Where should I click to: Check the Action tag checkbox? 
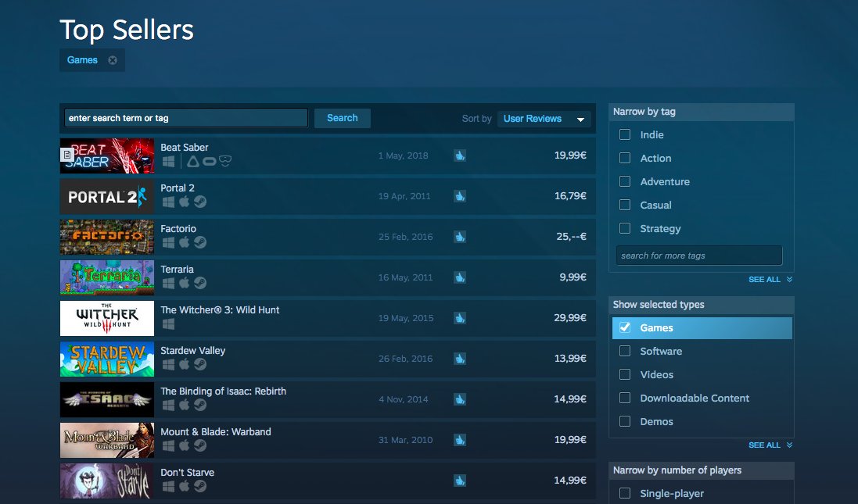coord(625,158)
